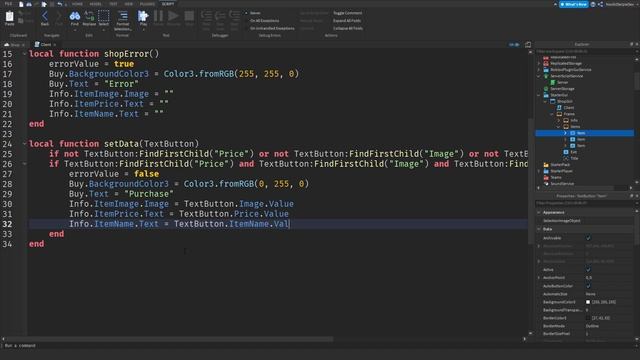640x360 pixels.
Task: Click the Select dotted-rectangle tool
Action: coord(104,16)
